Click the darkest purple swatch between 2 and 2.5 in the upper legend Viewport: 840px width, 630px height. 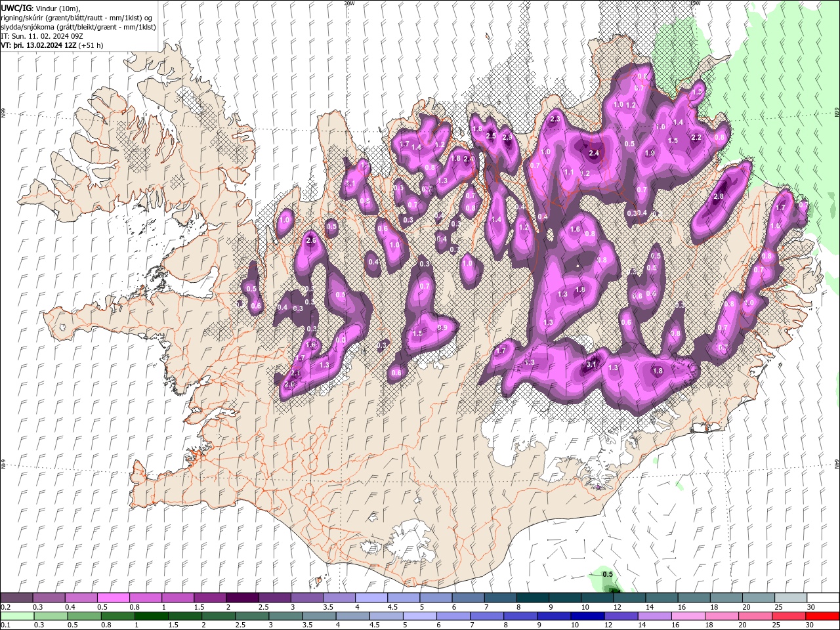point(242,598)
